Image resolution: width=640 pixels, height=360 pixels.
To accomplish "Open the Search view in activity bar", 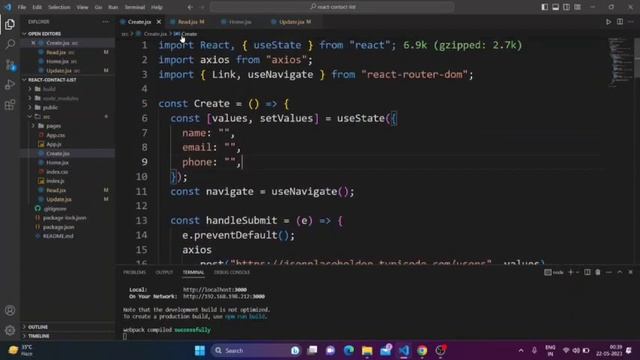I will pyautogui.click(x=10, y=44).
